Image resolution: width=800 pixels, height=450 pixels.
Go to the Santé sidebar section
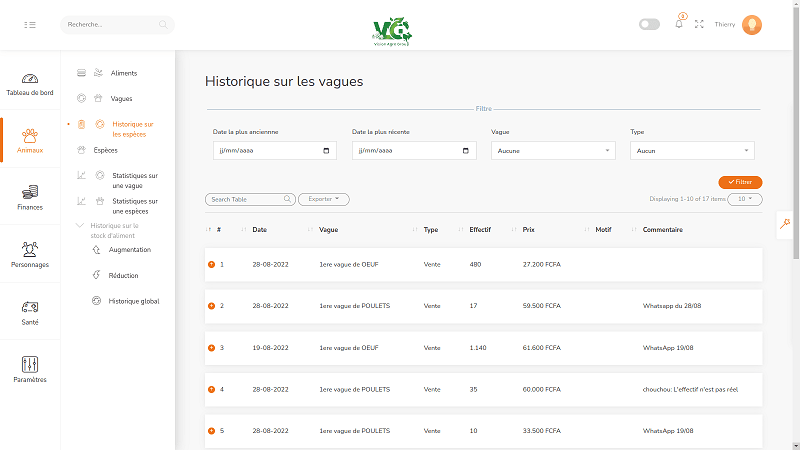tap(30, 312)
